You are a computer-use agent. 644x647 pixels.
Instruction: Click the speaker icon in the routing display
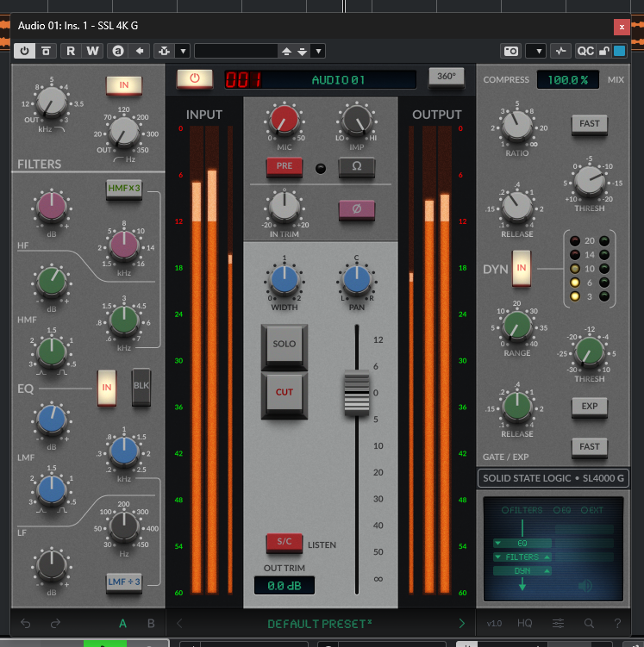585,585
